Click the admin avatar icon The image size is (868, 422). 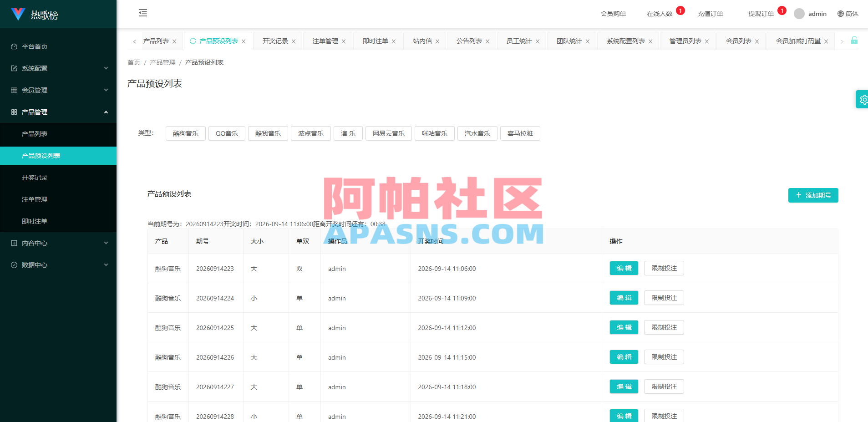[x=799, y=14]
